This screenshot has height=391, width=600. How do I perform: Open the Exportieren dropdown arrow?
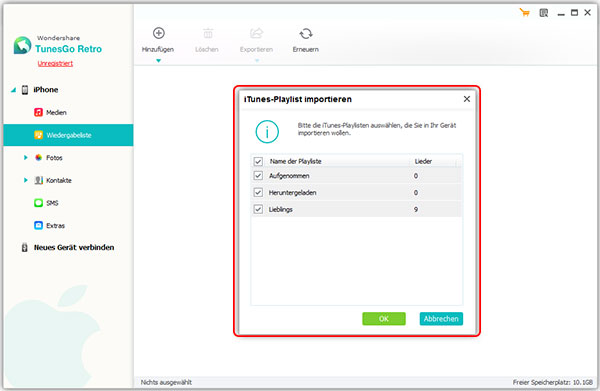click(x=257, y=60)
